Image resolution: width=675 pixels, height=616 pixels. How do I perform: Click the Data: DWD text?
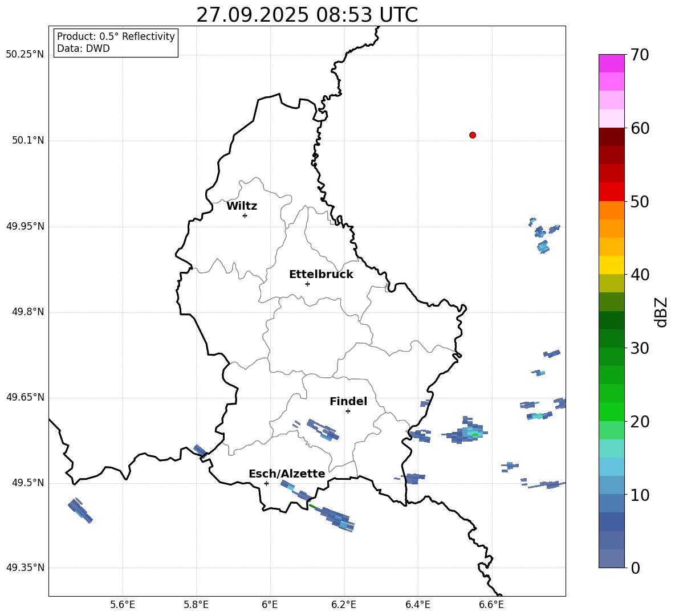pyautogui.click(x=83, y=48)
